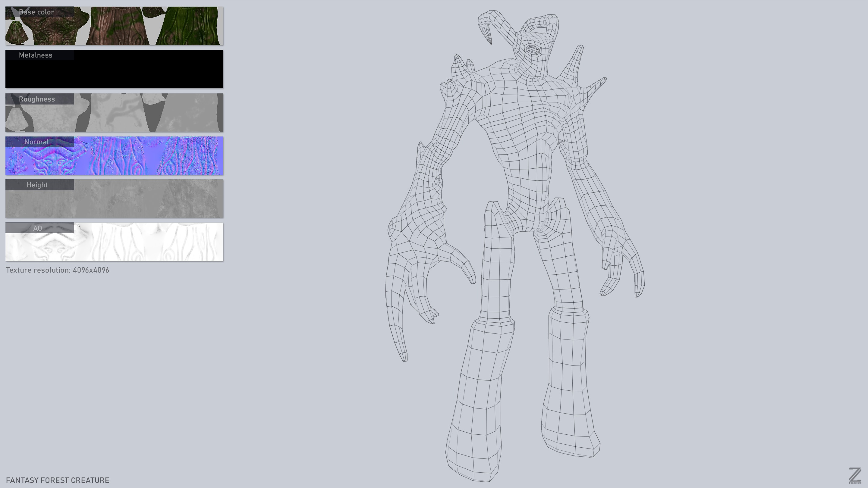Open the Metalness texture strip
The image size is (868, 488).
pos(114,69)
